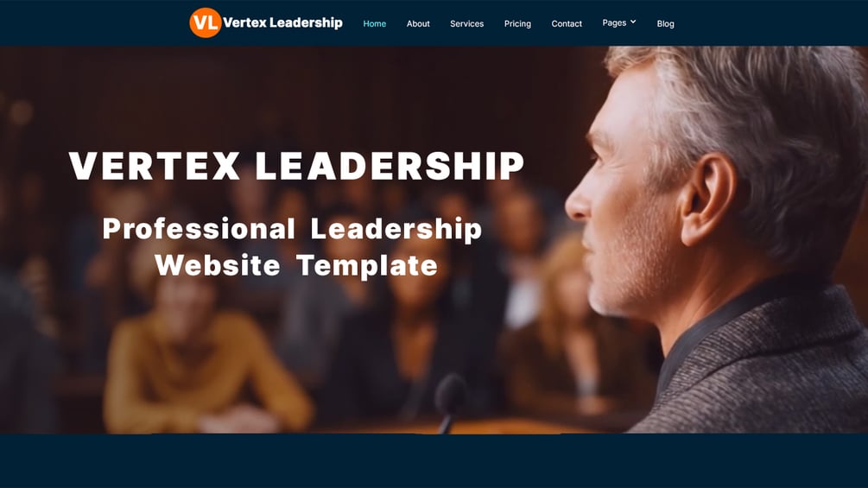The width and height of the screenshot is (868, 488).
Task: Click the orange VL logo circle
Action: point(206,22)
